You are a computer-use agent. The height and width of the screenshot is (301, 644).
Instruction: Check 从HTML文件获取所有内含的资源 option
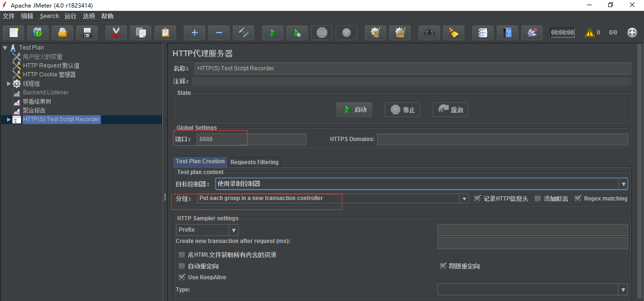(182, 255)
